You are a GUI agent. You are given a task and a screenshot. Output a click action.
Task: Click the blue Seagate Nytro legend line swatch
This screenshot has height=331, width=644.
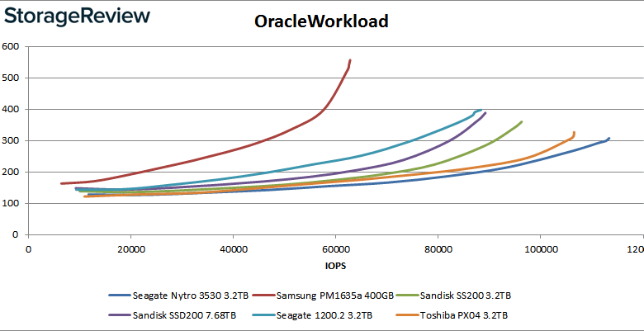click(x=120, y=296)
